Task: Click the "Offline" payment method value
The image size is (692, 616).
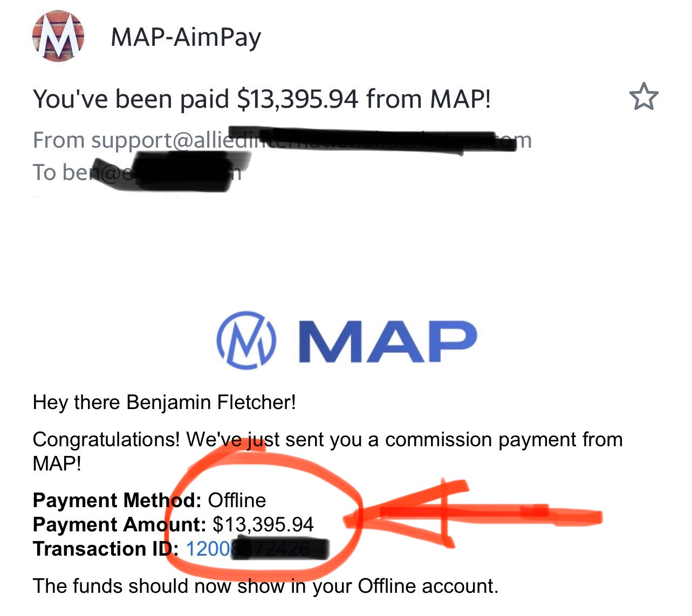Action: tap(237, 501)
